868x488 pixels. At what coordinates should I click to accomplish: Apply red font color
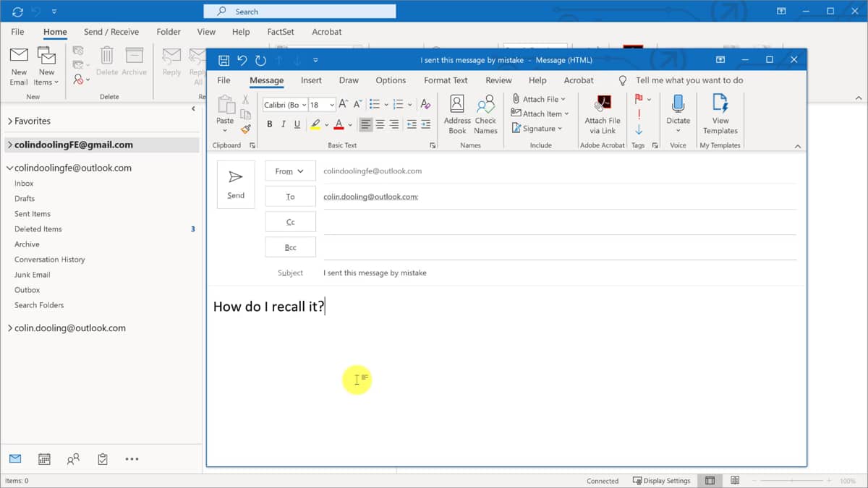pyautogui.click(x=339, y=124)
